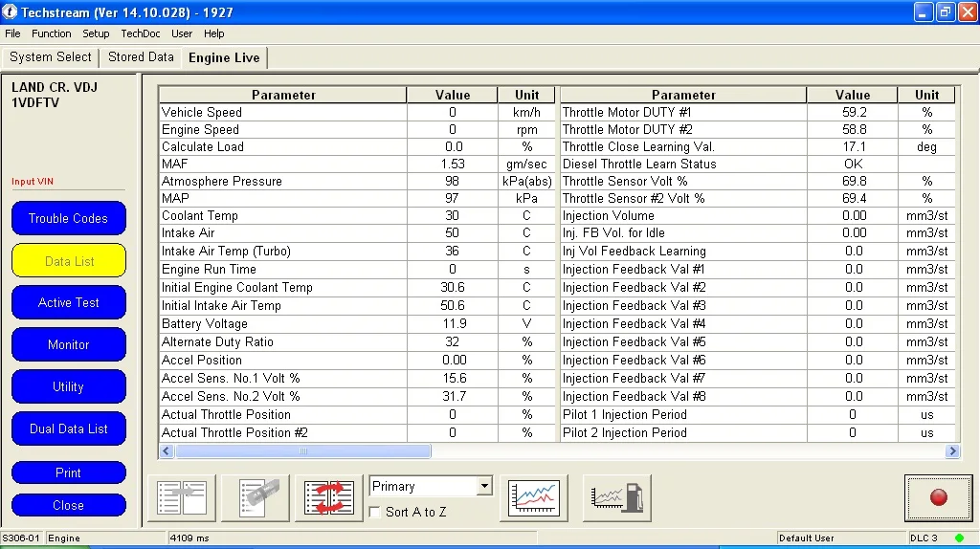980x549 pixels.
Task: Select the Engine Run Time row
Action: tap(357, 269)
